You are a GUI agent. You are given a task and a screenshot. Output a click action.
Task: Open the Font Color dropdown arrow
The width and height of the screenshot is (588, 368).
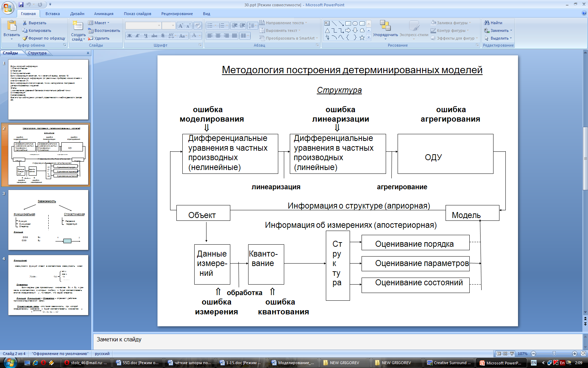click(199, 36)
